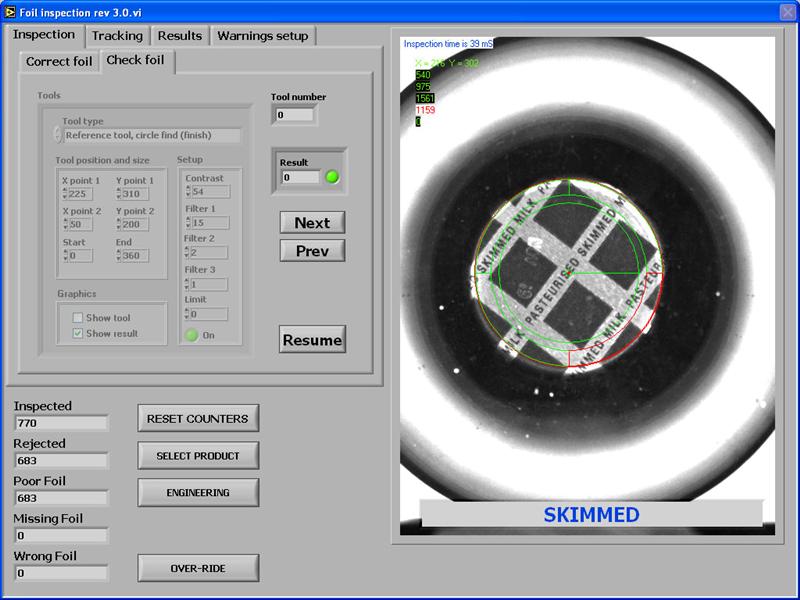The width and height of the screenshot is (800, 600).
Task: Click the X point 1 stepper arrows
Action: [x=65, y=194]
